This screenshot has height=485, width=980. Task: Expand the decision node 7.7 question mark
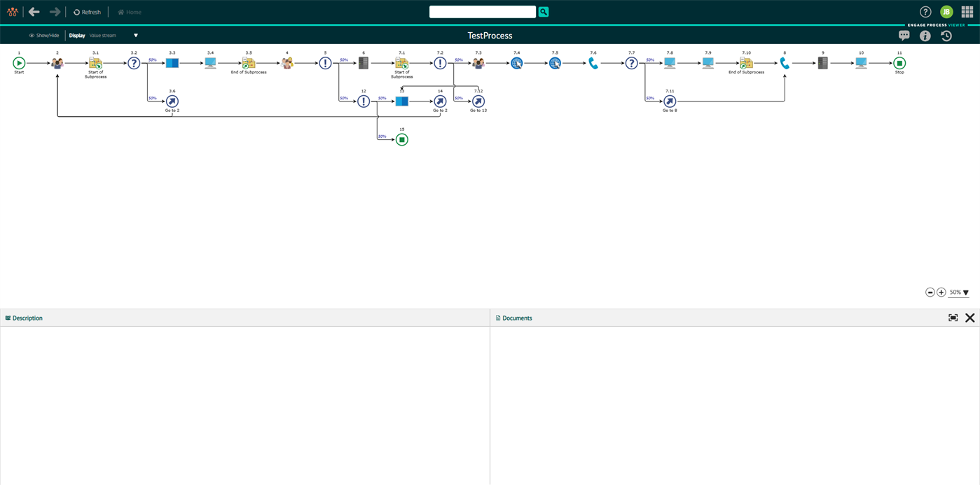pos(630,62)
